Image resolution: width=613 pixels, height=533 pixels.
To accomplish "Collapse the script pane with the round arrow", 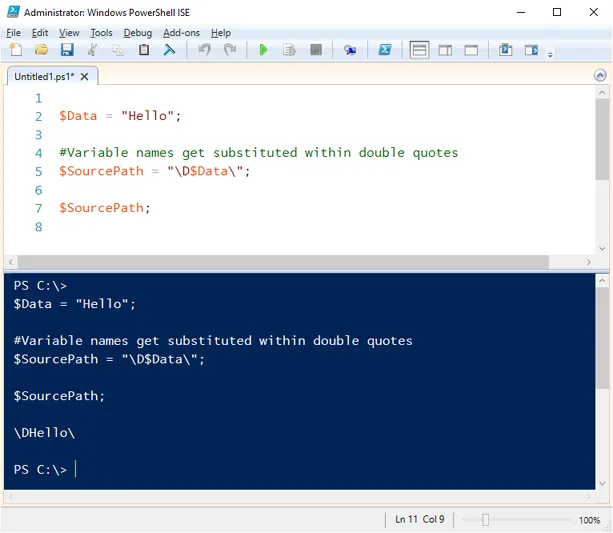I will (x=600, y=75).
